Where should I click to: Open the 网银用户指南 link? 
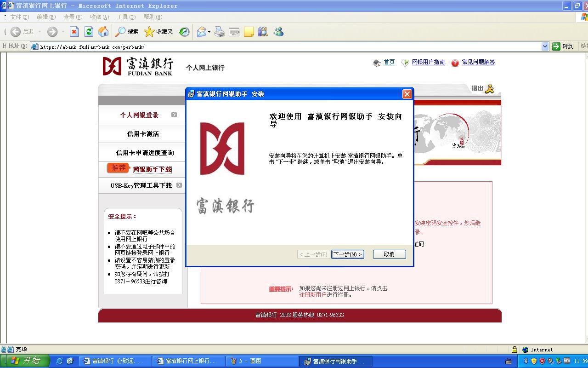point(428,62)
